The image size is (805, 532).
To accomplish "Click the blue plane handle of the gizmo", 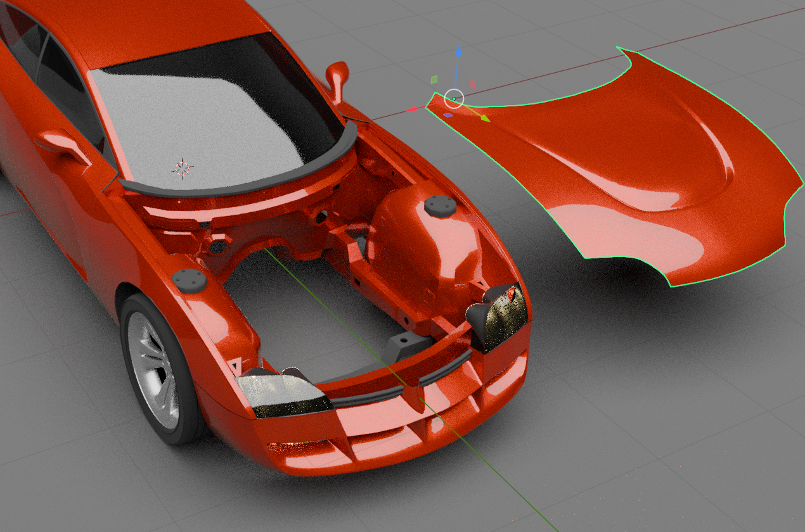I will pos(448,115).
